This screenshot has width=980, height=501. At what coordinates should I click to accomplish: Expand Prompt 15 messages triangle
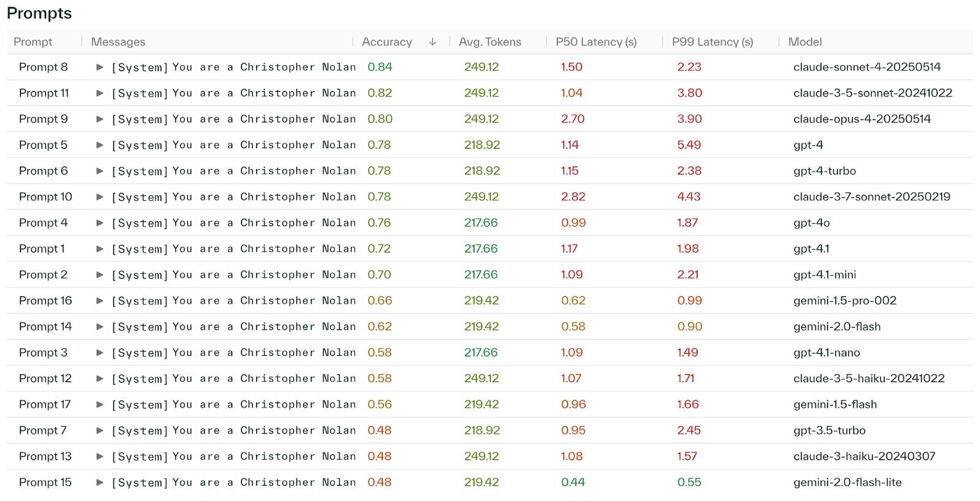(x=100, y=483)
